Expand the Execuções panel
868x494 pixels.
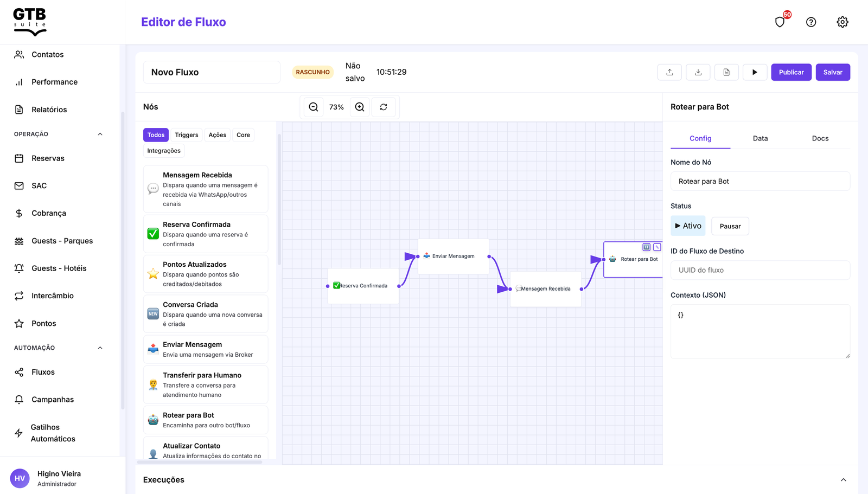click(x=843, y=480)
